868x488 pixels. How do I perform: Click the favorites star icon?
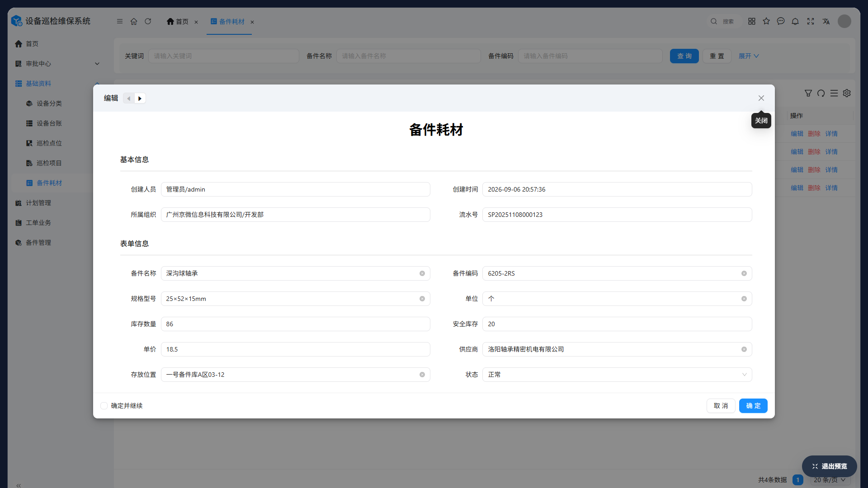pos(766,21)
